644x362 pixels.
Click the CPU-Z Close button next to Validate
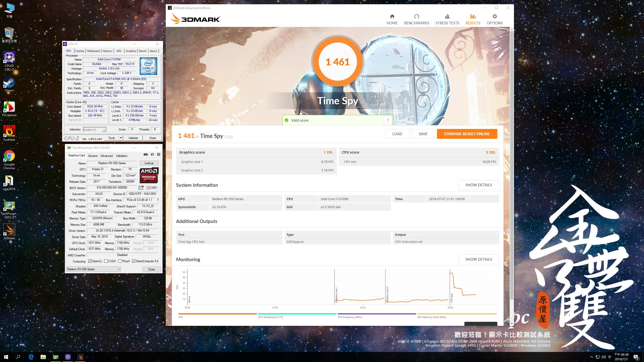152,138
